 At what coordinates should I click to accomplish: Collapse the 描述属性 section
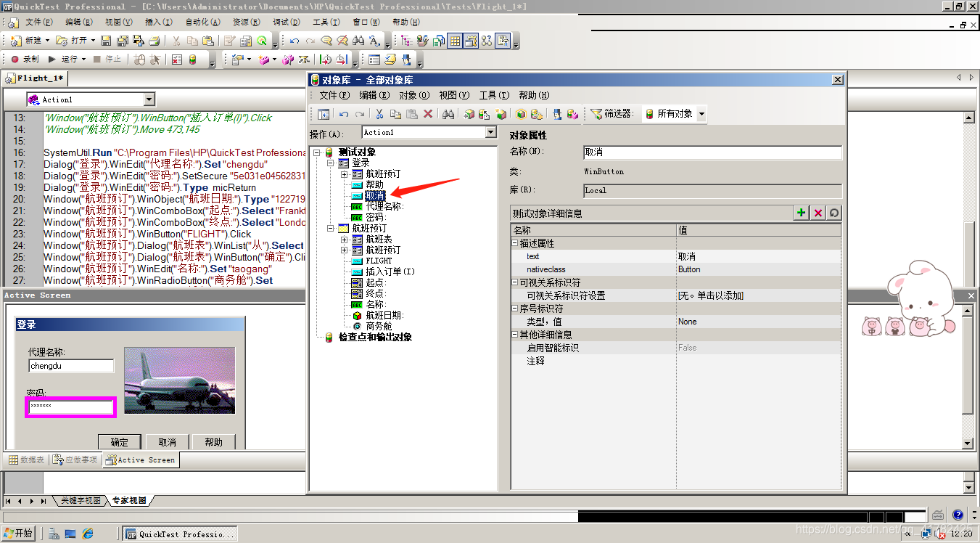click(x=515, y=243)
